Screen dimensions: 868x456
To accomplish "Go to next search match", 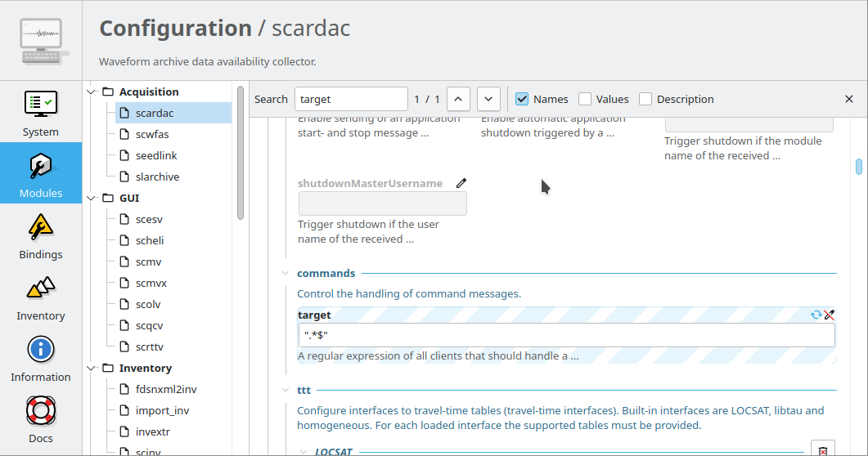I will tap(488, 99).
